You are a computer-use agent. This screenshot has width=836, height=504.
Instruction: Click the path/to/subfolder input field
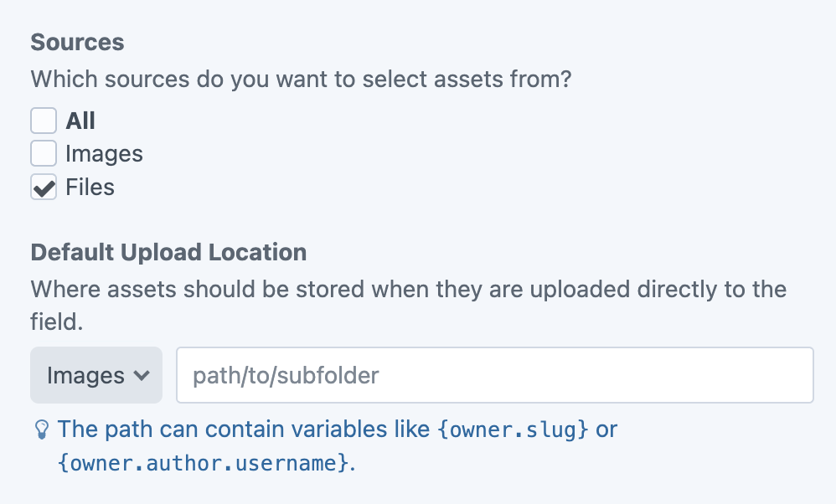[494, 375]
